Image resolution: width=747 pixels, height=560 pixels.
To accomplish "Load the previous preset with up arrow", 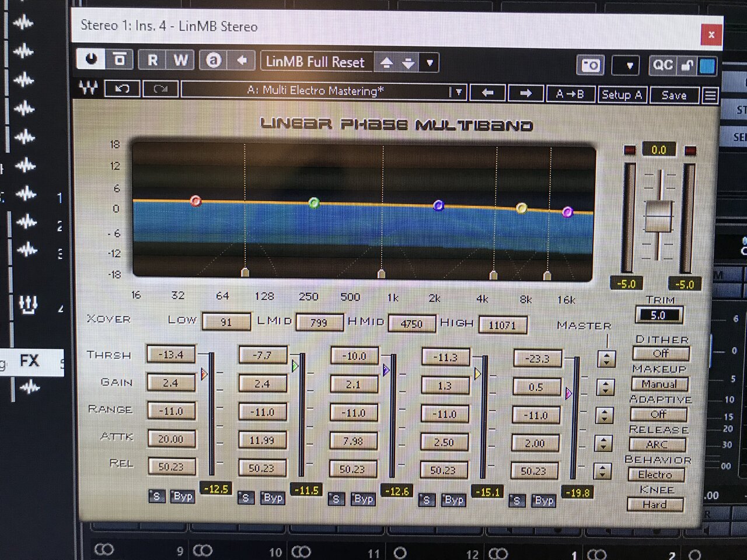I will coord(386,63).
